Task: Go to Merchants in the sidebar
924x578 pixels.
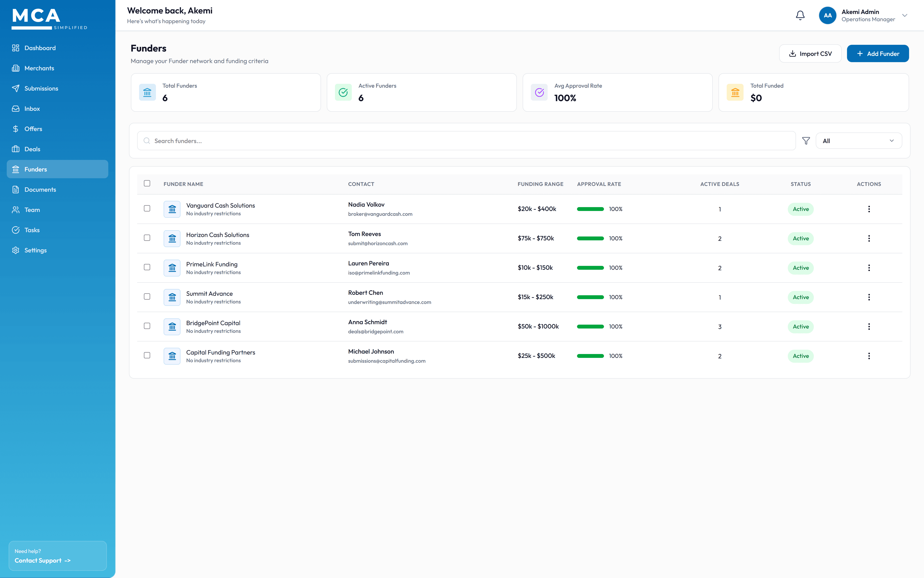Action: click(x=57, y=68)
